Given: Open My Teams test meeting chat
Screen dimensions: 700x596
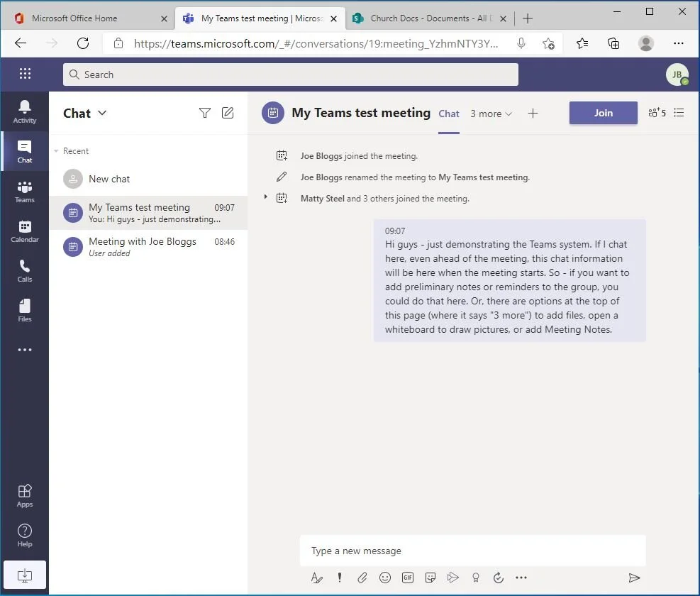Looking at the screenshot, I should (x=148, y=213).
